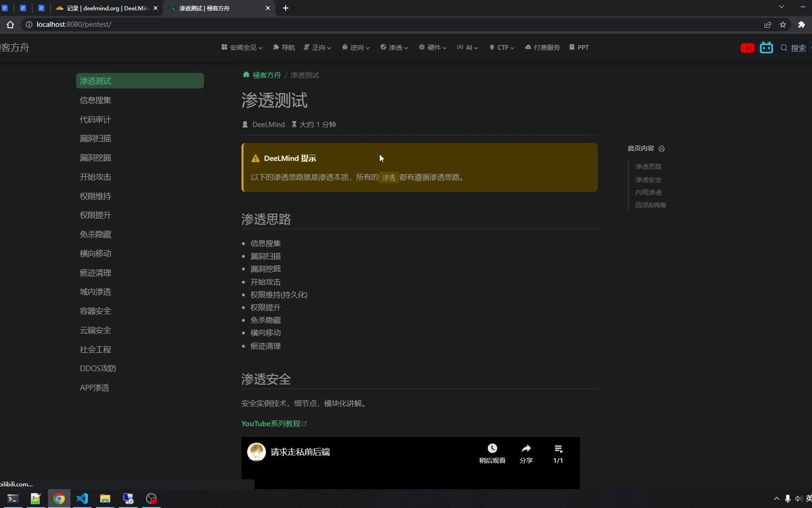Open the PPT nav item

click(579, 48)
